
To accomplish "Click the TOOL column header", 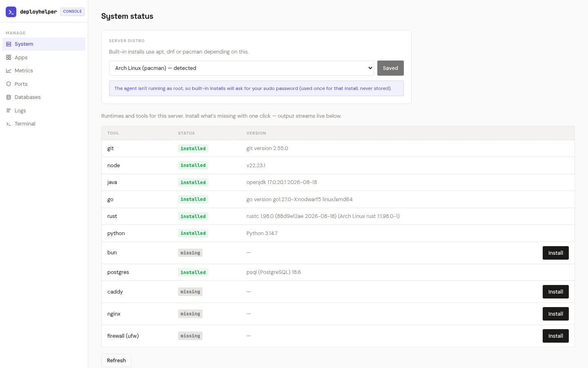I will tap(113, 133).
